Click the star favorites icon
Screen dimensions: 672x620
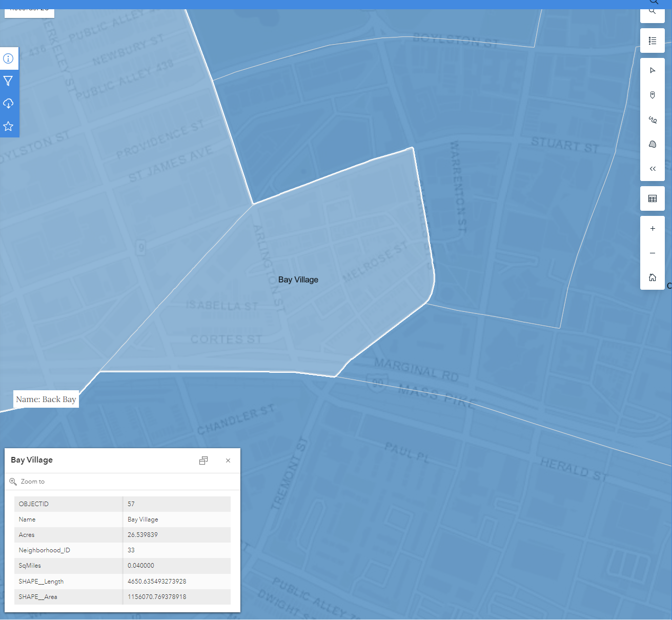click(x=8, y=126)
